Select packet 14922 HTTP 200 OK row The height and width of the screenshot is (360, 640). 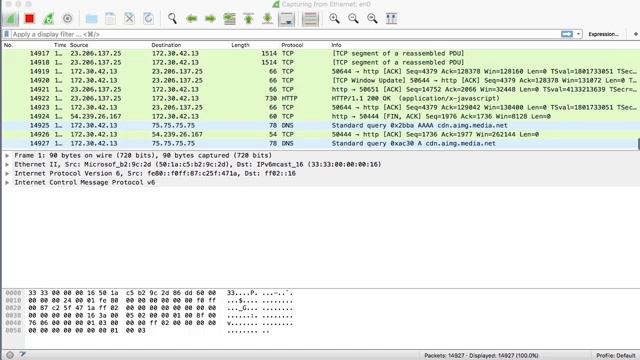tap(320, 98)
